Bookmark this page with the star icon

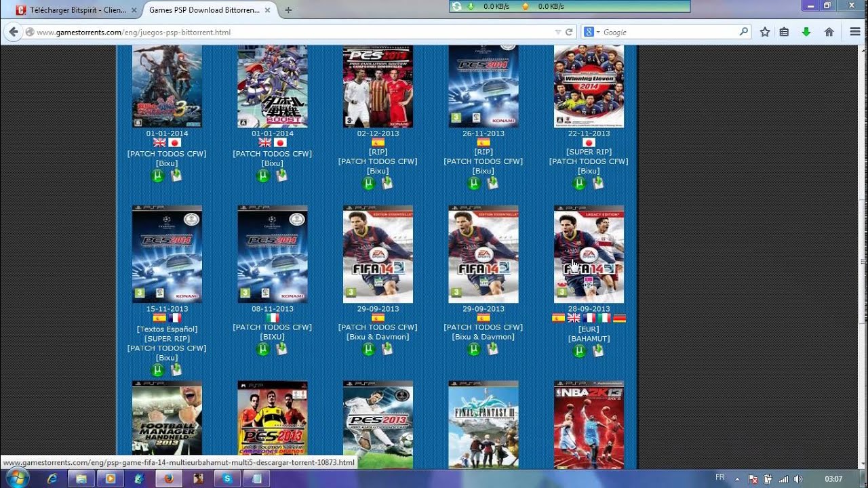(x=765, y=32)
